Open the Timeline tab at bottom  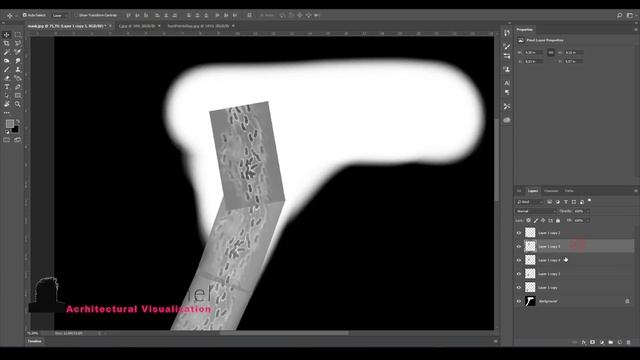click(x=35, y=341)
